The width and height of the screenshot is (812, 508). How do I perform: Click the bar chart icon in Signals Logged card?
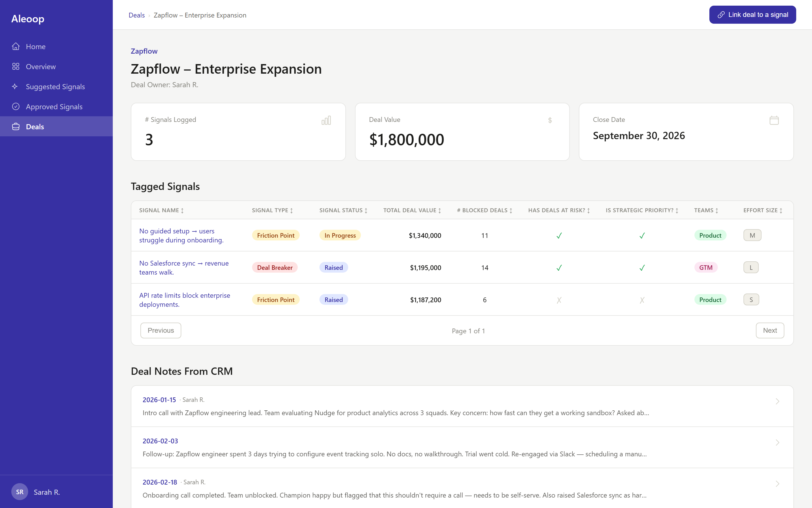[326, 120]
